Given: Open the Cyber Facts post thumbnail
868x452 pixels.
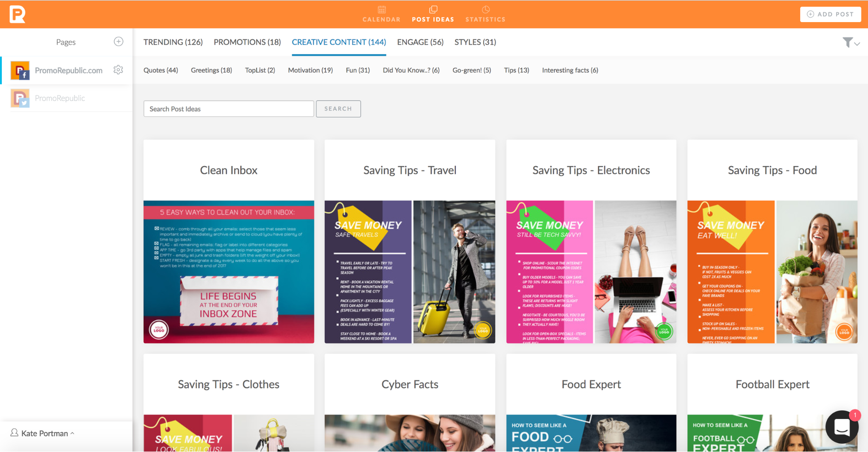Looking at the screenshot, I should tap(410, 433).
